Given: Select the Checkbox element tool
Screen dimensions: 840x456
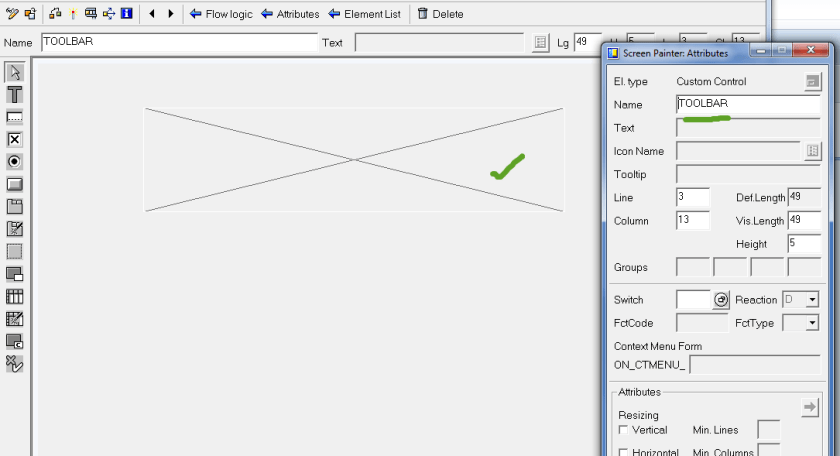Looking at the screenshot, I should tap(14, 140).
